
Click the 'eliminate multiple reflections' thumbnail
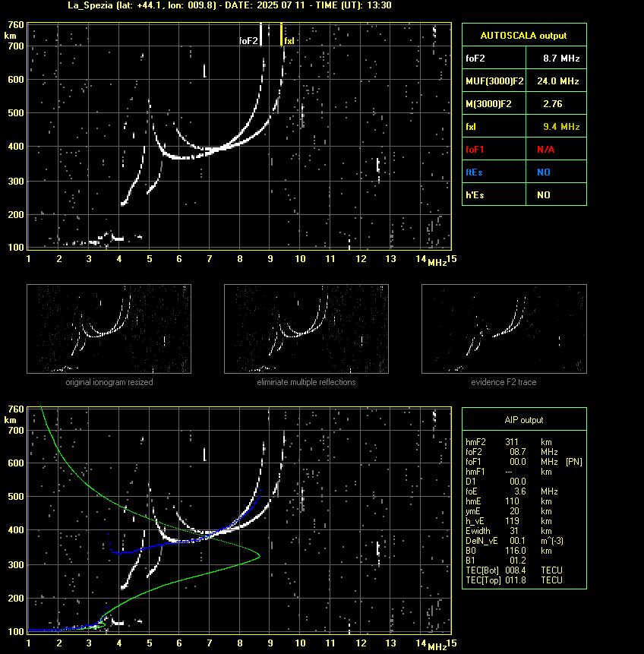coord(306,329)
